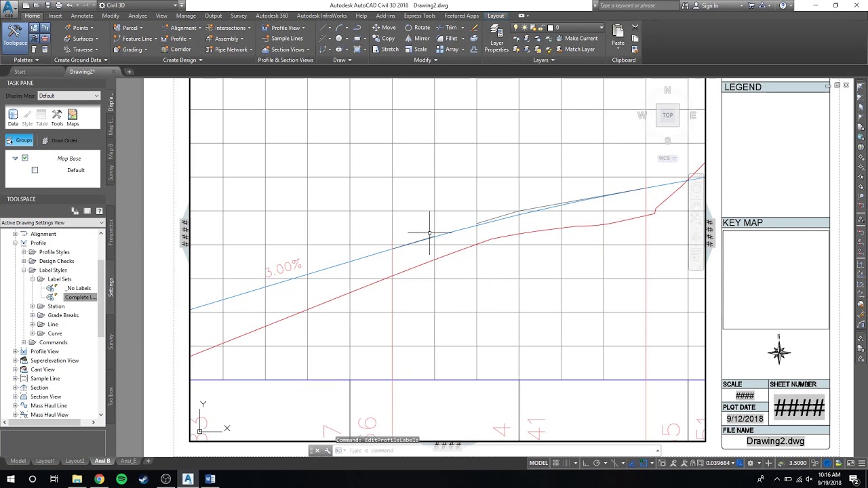Click the Settings vertical tab in Toolspace
This screenshot has height=488, width=868.
coord(111,287)
